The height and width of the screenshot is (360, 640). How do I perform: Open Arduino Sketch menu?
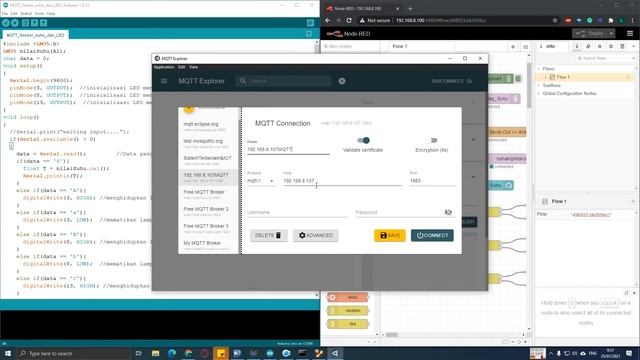26,13
